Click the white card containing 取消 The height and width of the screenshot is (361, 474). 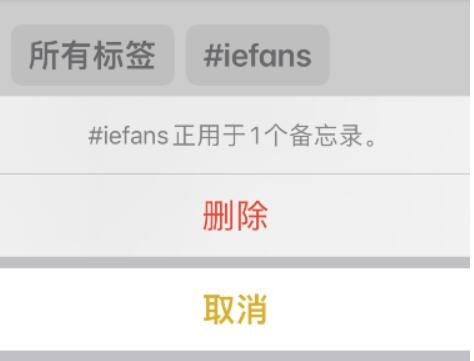pyautogui.click(x=235, y=309)
